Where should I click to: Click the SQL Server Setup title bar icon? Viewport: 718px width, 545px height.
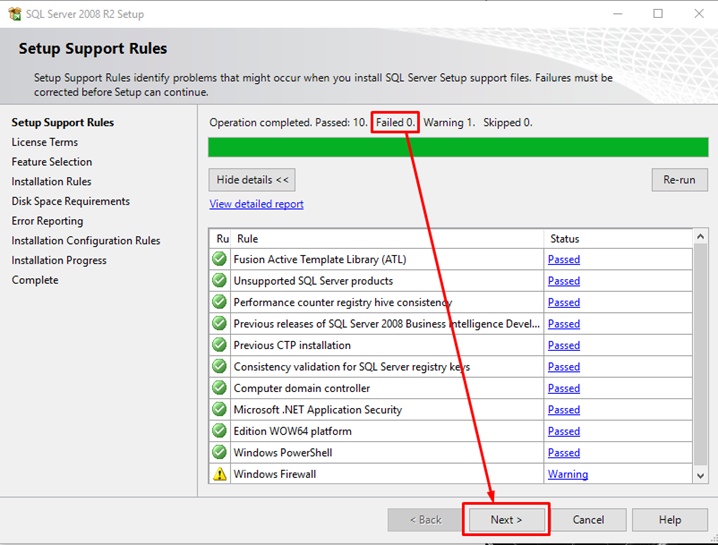[12, 14]
